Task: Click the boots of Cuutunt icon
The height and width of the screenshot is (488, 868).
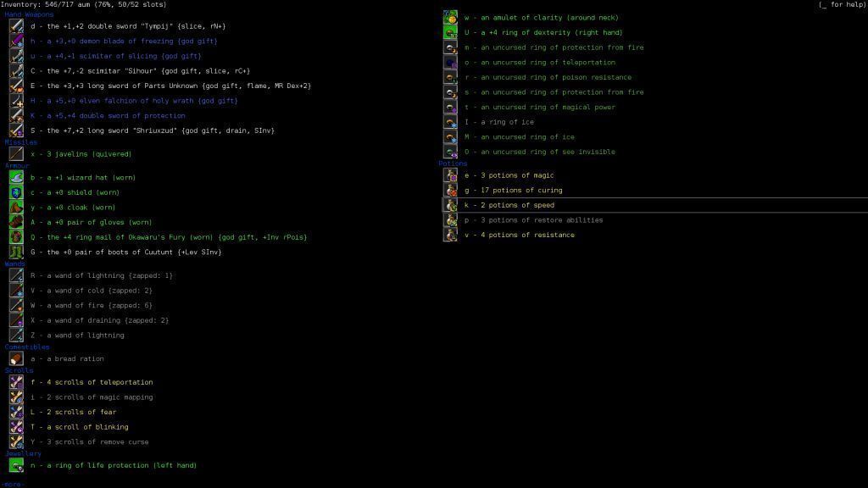Action: tap(16, 252)
